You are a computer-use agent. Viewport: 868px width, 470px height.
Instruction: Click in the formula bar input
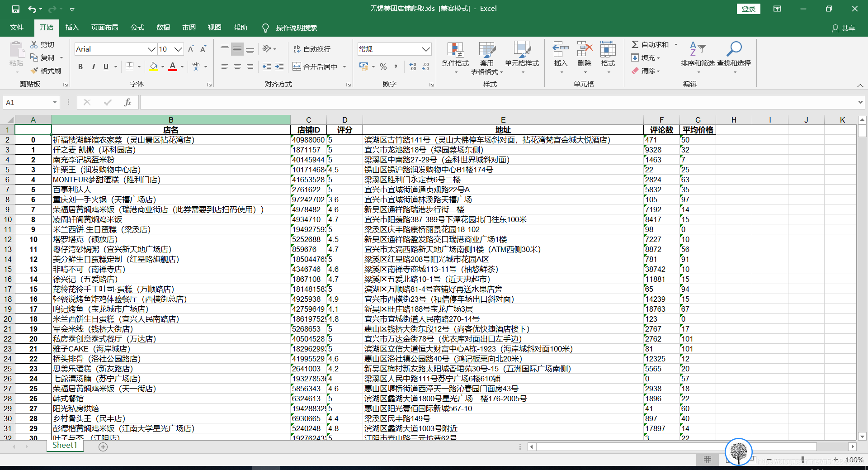coord(497,102)
